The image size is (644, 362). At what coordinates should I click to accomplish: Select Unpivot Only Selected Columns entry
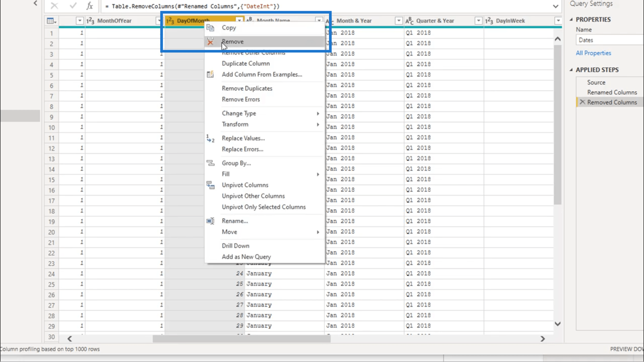(x=265, y=207)
